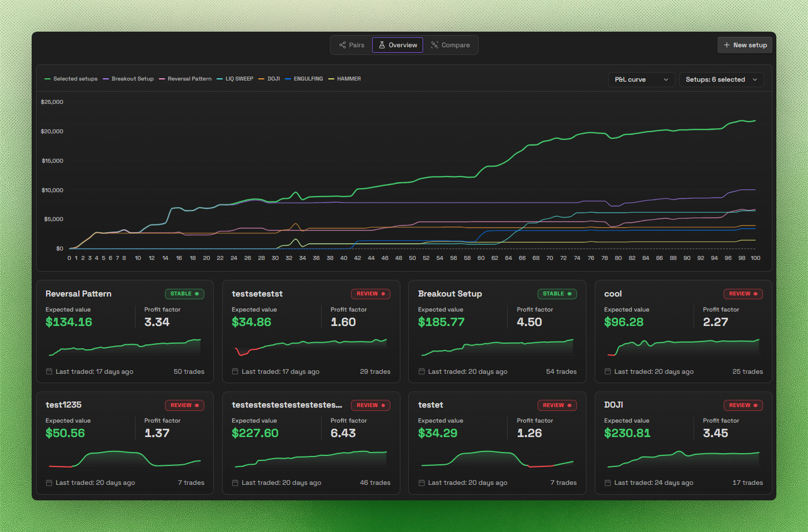Toggle the DOJI legend entry
Screen dimensions: 808x532
pyautogui.click(x=269, y=79)
